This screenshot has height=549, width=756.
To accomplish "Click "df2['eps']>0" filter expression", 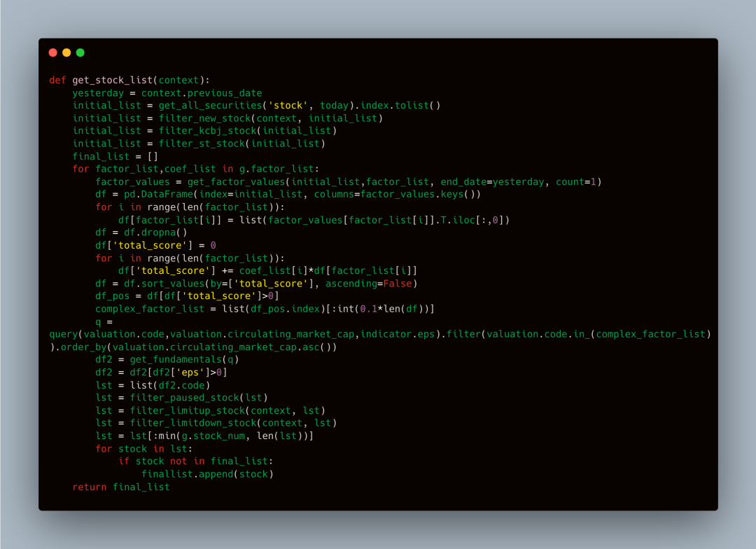I will [x=187, y=373].
